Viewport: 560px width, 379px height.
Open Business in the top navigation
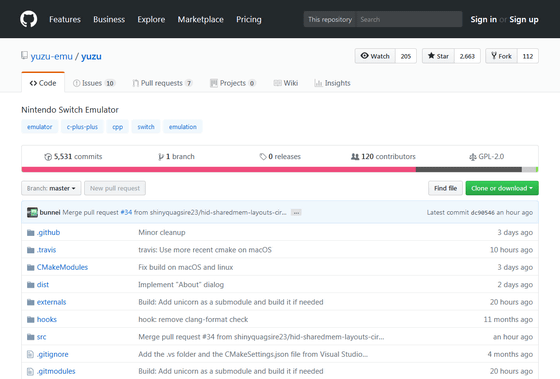109,19
